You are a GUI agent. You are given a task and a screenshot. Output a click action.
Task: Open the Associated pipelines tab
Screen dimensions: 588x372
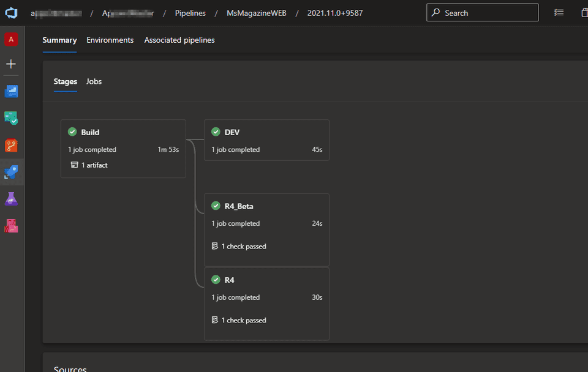179,40
